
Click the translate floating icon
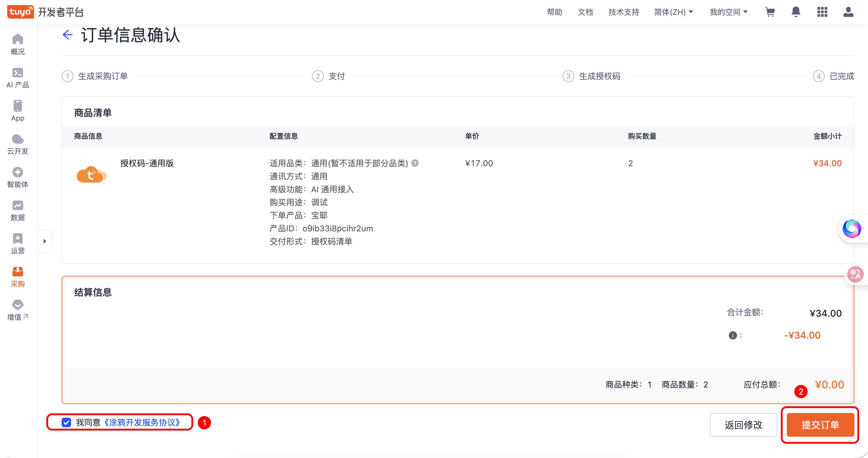[855, 274]
